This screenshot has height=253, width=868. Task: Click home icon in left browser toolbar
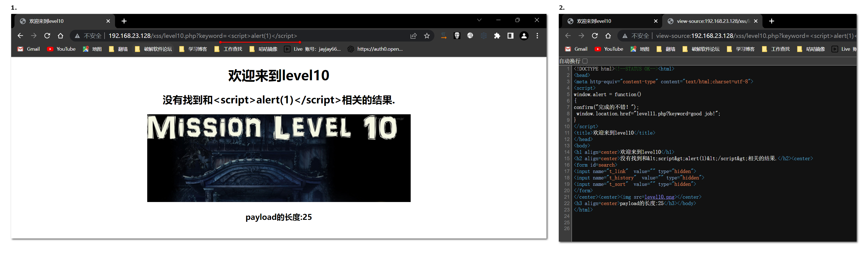60,36
